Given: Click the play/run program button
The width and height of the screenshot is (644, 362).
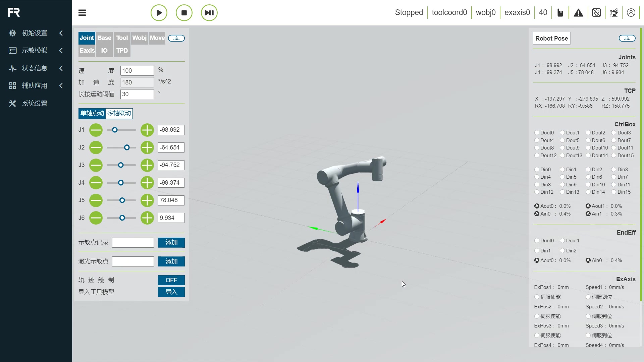Looking at the screenshot, I should [x=158, y=12].
